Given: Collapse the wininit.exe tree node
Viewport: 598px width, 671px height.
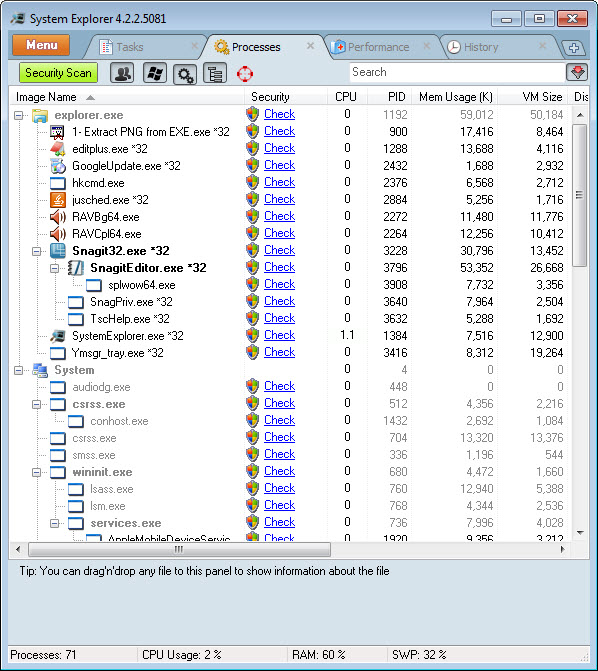Looking at the screenshot, I should coord(37,472).
